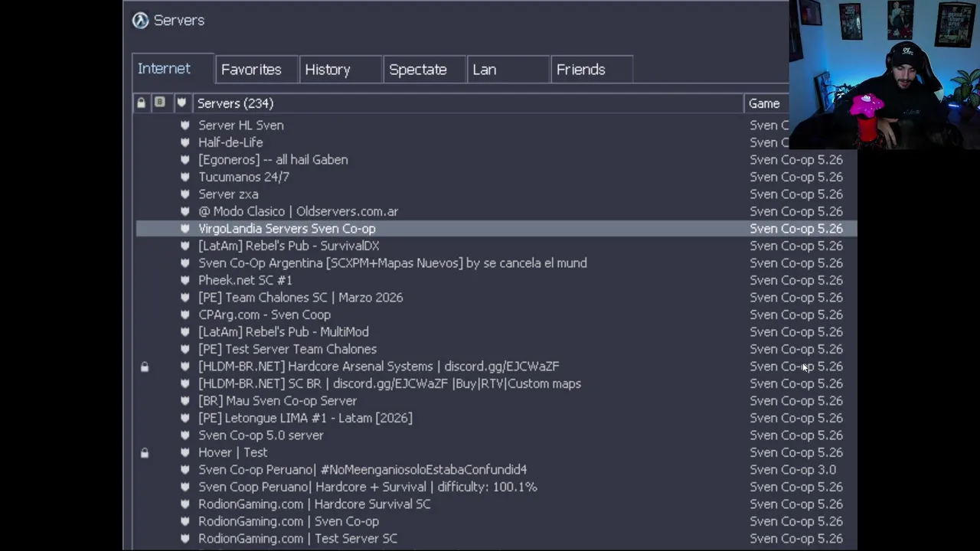Click lock icon on Hardcore Arsenal Systems row

tap(145, 367)
